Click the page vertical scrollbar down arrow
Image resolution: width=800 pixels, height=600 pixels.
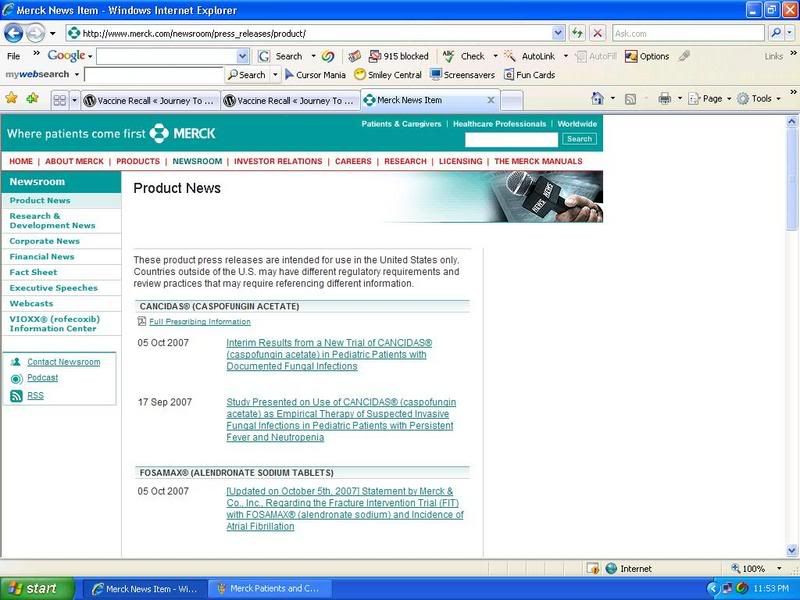coord(791,550)
